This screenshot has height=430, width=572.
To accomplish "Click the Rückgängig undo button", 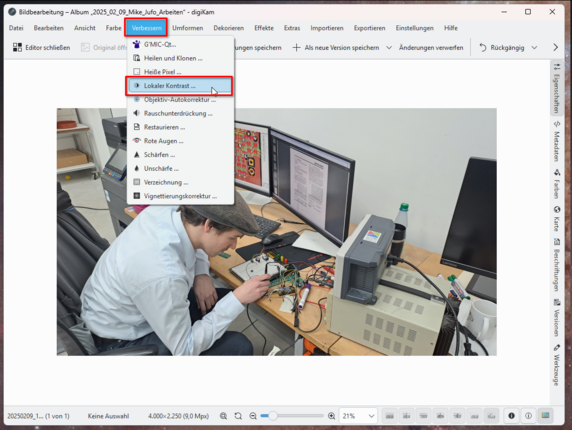I will pos(502,48).
